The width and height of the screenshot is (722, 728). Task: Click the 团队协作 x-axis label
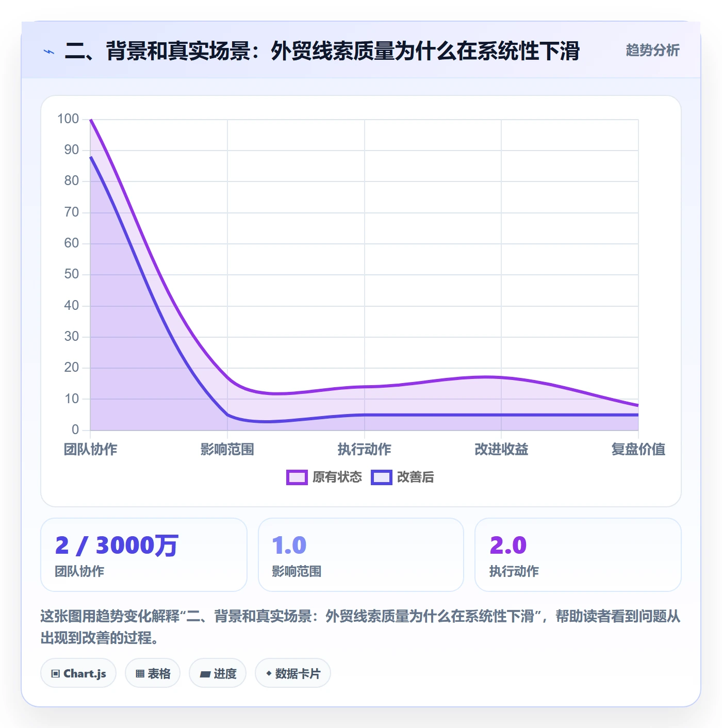tap(90, 449)
